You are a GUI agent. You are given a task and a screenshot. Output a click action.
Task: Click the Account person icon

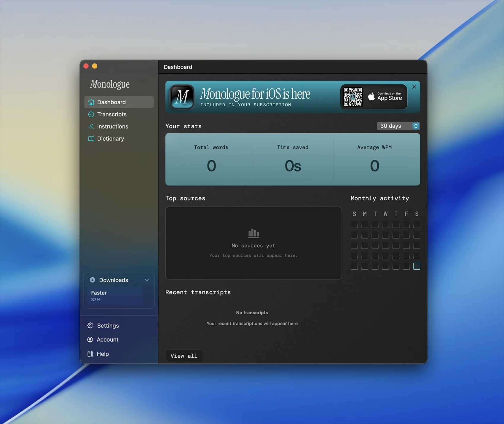[90, 340]
